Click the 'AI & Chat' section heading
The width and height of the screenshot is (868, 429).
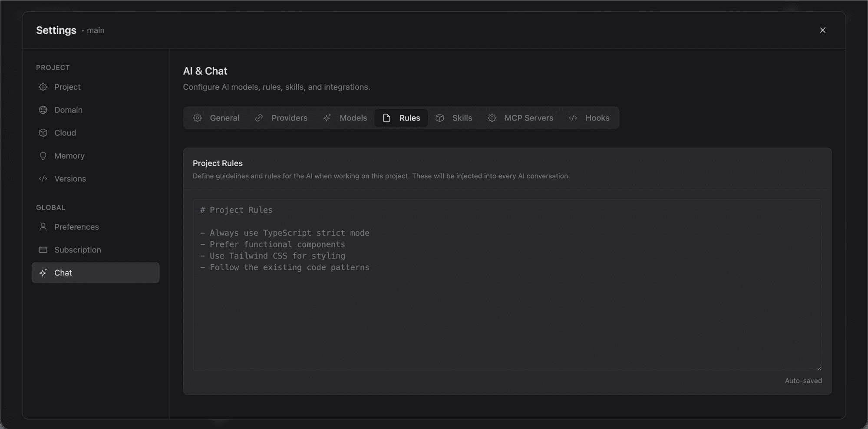(205, 71)
